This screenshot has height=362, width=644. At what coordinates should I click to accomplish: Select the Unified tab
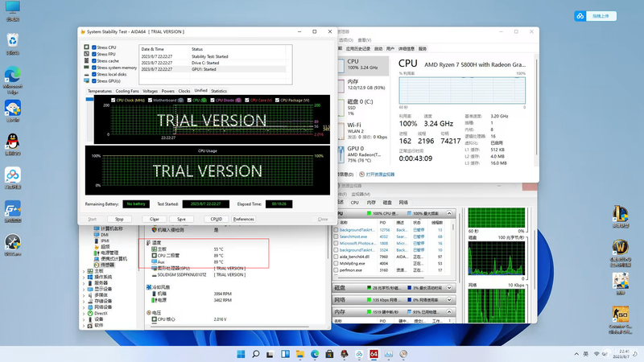(x=200, y=91)
